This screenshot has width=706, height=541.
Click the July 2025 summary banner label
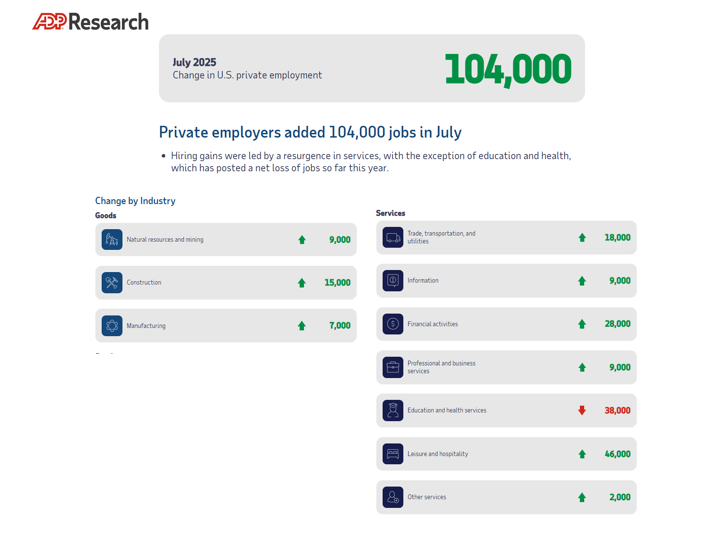(194, 62)
